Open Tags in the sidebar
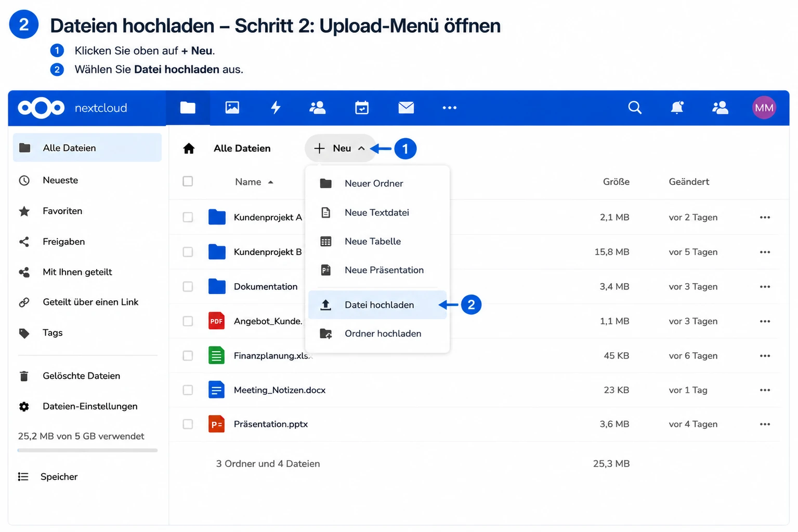798x532 pixels. tap(87, 333)
